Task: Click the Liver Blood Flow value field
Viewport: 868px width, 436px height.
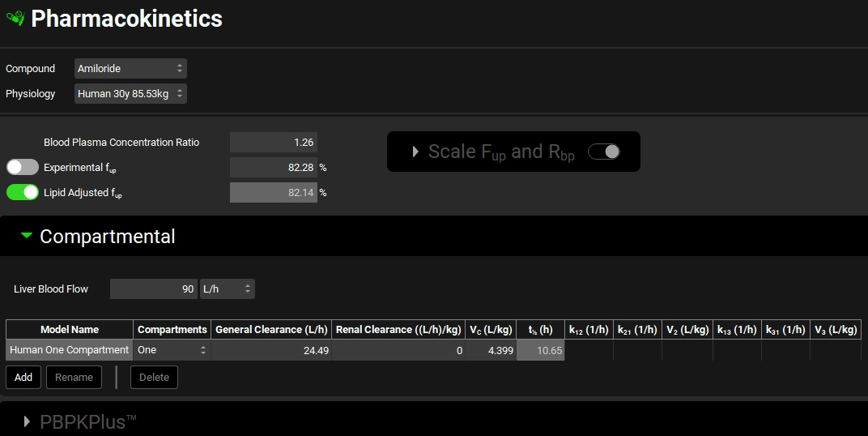Action: (x=154, y=289)
